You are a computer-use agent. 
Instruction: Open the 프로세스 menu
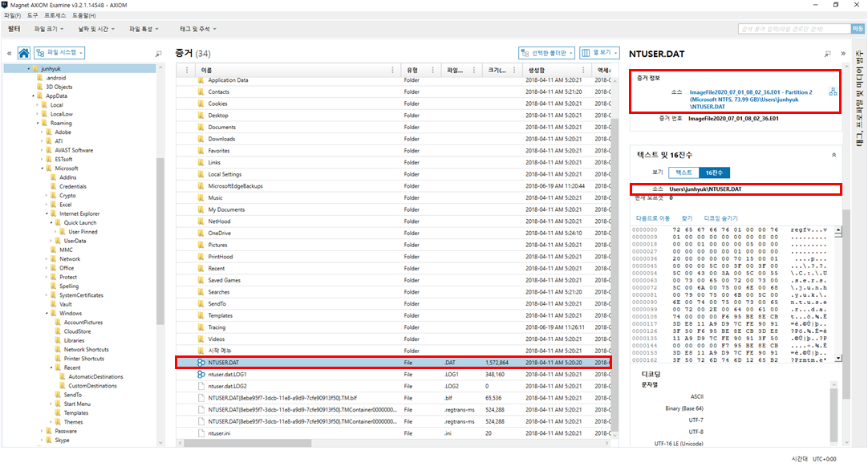pos(55,15)
